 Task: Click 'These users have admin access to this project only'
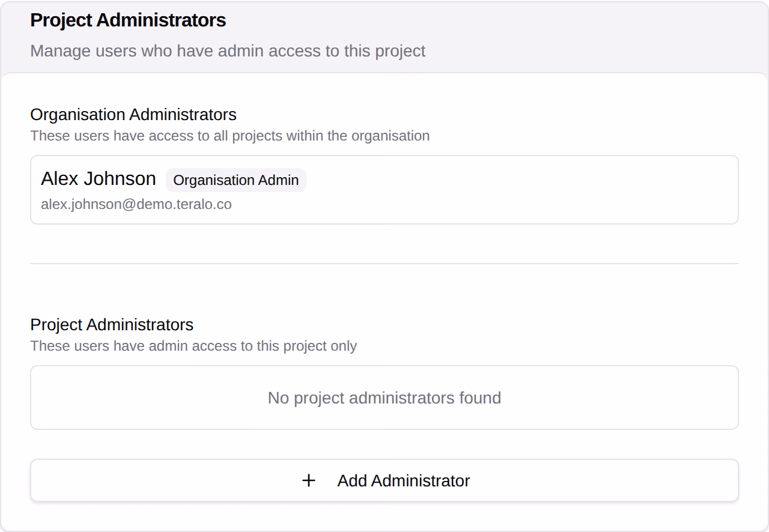coord(193,346)
